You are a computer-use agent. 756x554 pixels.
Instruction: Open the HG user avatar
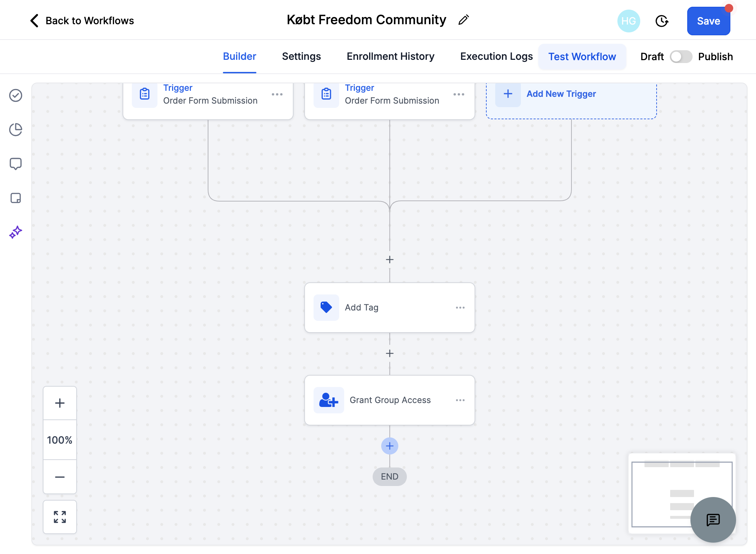pos(628,21)
